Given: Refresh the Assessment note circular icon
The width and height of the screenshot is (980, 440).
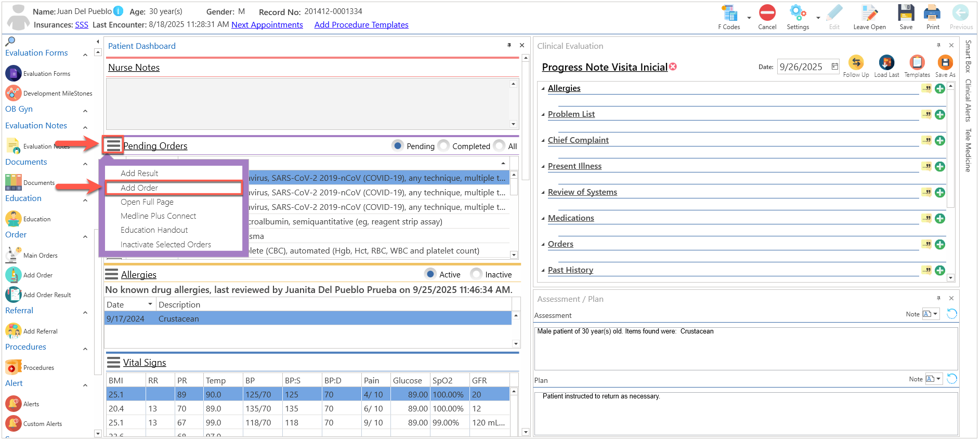Looking at the screenshot, I should (x=952, y=314).
